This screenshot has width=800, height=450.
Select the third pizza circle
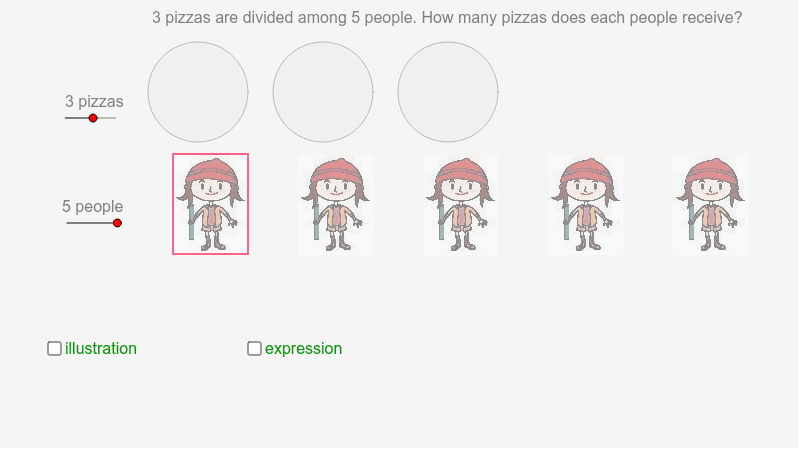(x=448, y=92)
